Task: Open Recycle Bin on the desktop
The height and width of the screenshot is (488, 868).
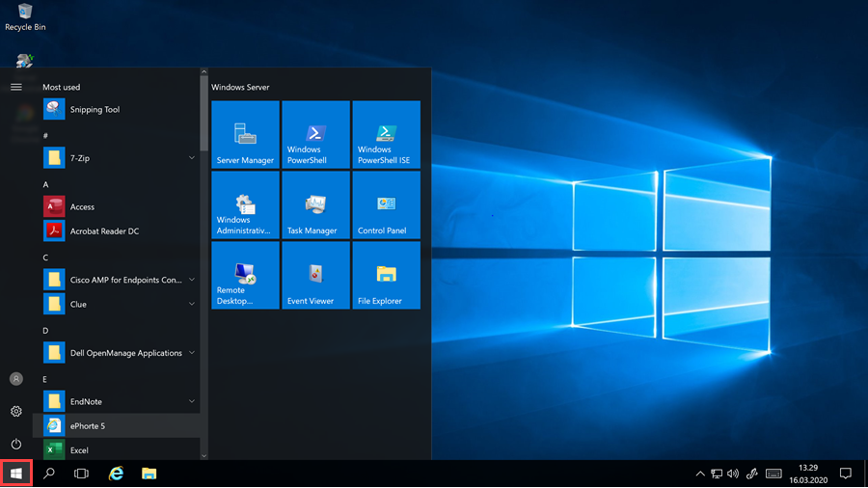Action: click(25, 17)
